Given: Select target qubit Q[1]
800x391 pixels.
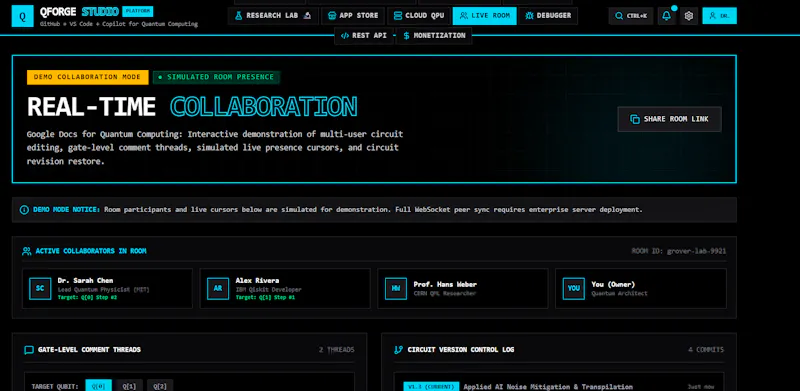Looking at the screenshot, I should 129,386.
